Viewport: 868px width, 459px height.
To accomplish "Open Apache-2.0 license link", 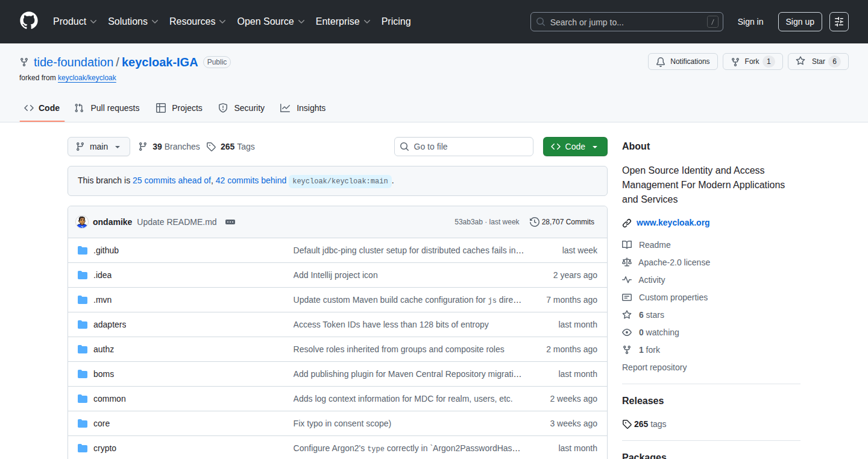I will click(x=666, y=262).
